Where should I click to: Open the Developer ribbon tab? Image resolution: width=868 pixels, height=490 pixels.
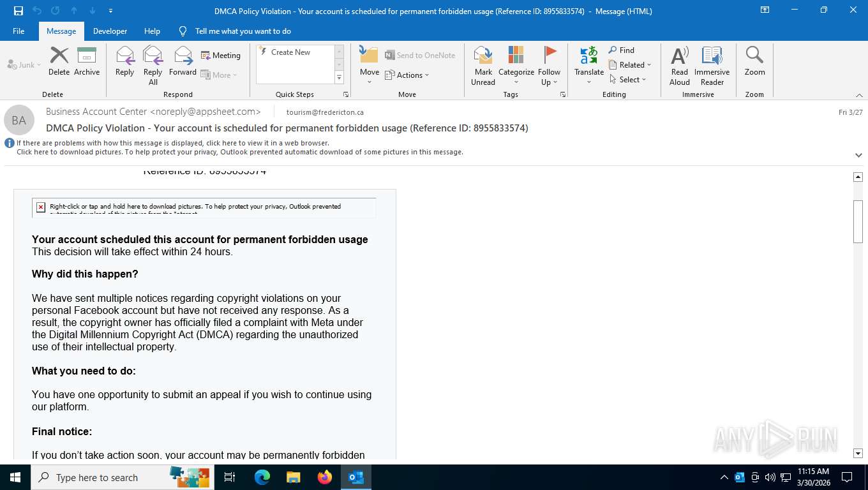point(110,31)
